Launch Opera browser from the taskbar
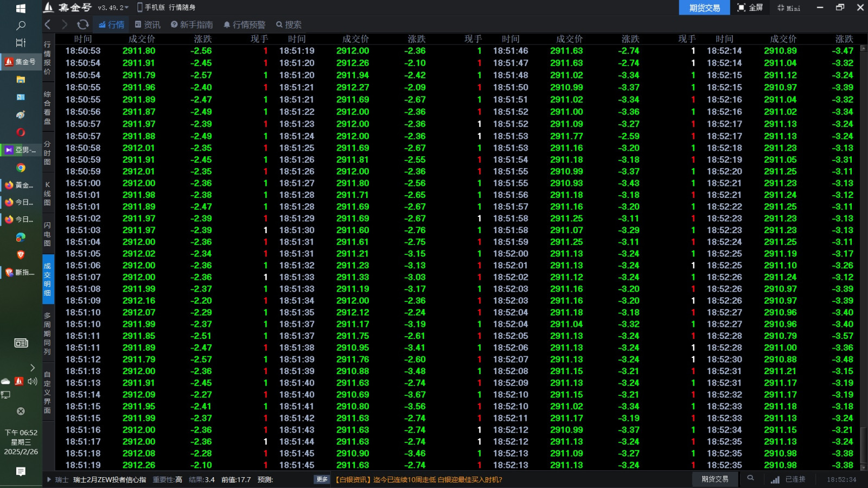 pos(21,132)
